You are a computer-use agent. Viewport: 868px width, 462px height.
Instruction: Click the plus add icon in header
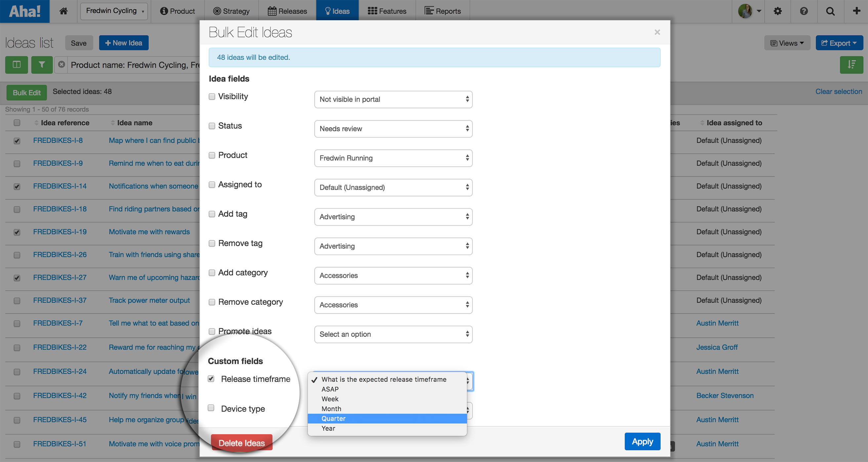click(856, 11)
